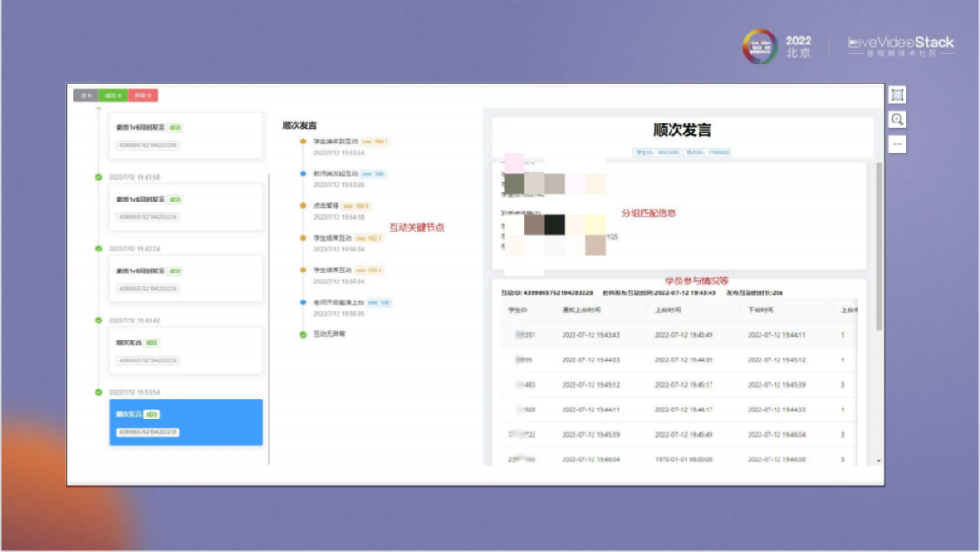The height and width of the screenshot is (552, 980).
Task: Select the green 成功 6 filter tab
Action: (113, 95)
